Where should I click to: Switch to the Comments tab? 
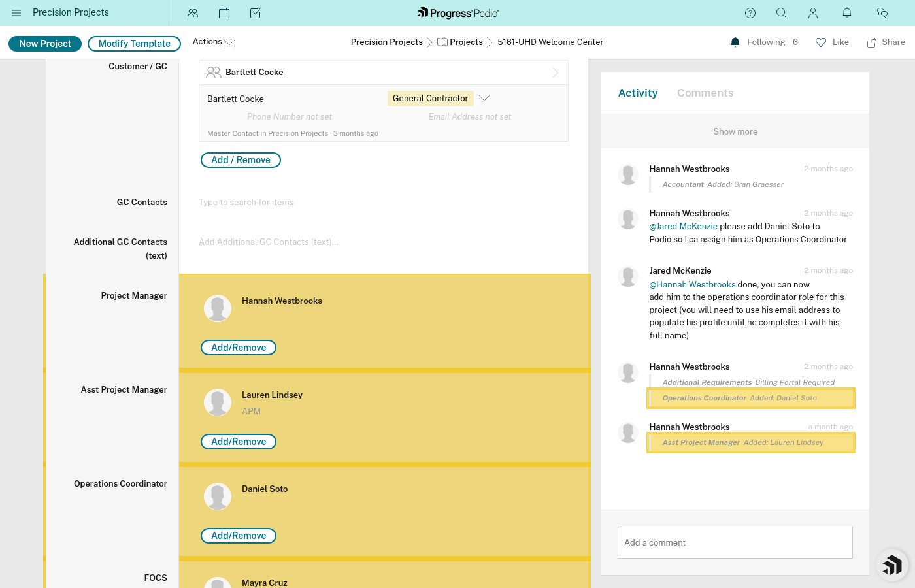coord(705,93)
